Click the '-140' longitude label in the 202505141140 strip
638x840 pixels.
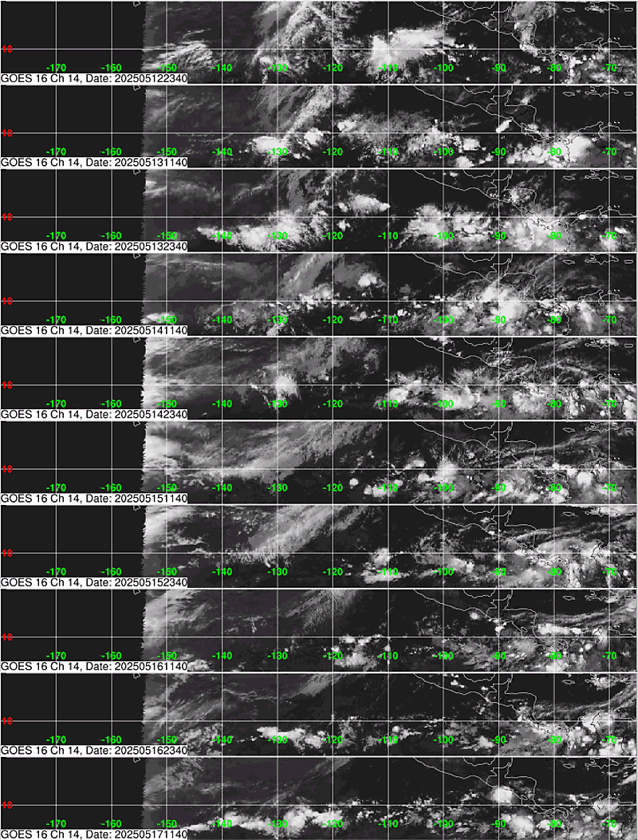pos(222,320)
